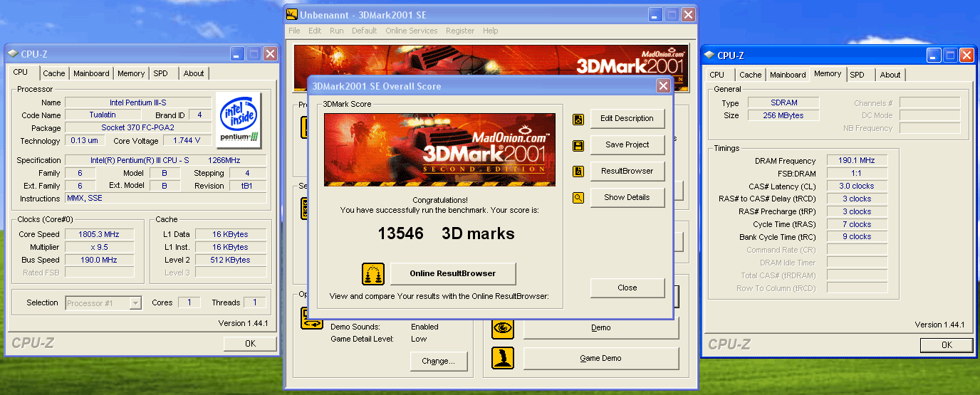Screen dimensions: 980x395
Task: Click the processor Name field Intel Pentium III-S
Action: pos(138,102)
